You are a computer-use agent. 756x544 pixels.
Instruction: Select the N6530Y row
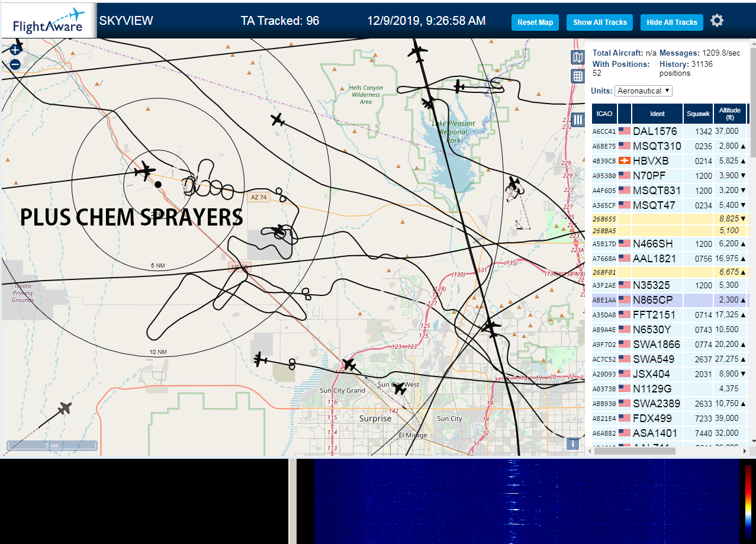670,329
